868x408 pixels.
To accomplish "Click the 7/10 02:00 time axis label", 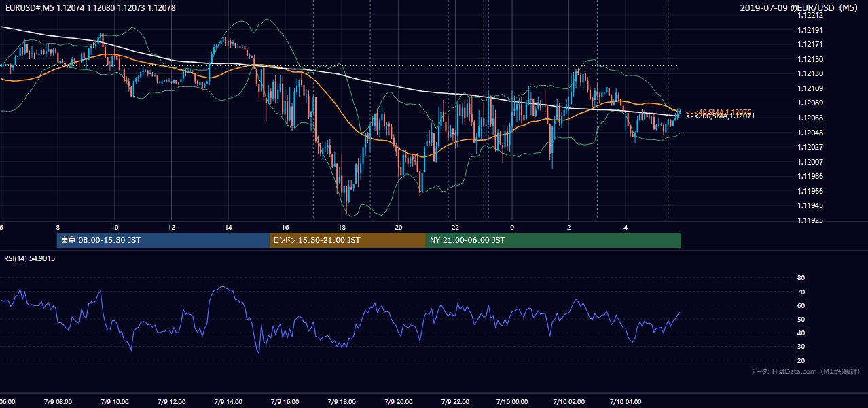I will (x=568, y=401).
